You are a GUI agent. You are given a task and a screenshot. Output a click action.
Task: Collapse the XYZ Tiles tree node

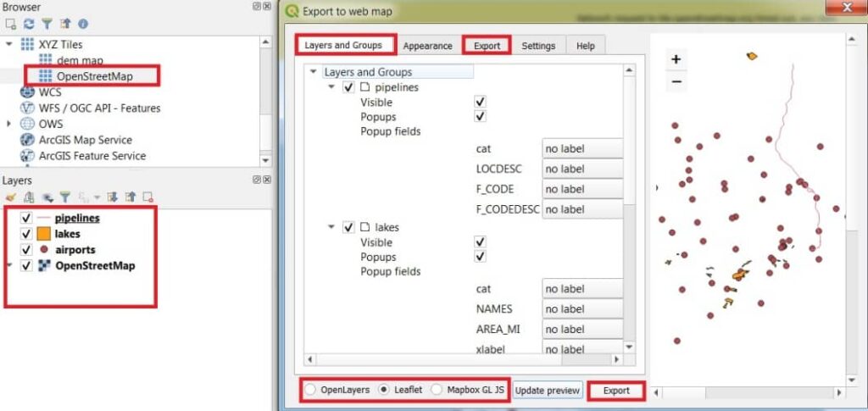pos(8,44)
